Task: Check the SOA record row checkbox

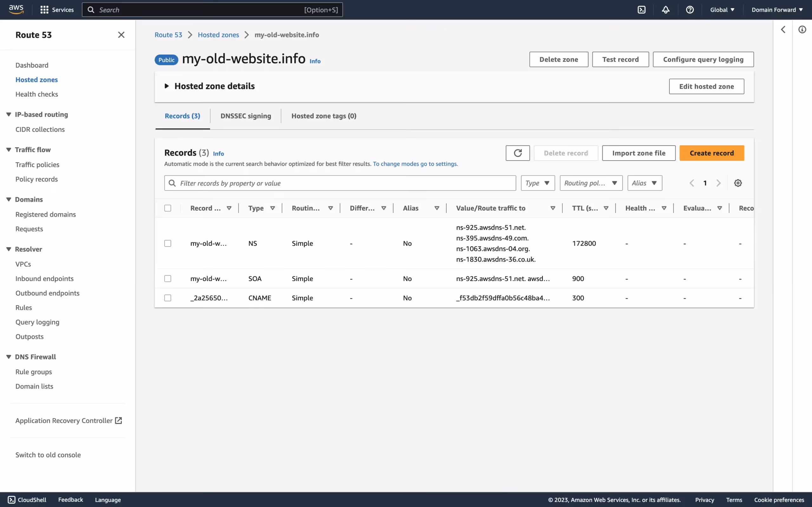Action: pos(167,278)
